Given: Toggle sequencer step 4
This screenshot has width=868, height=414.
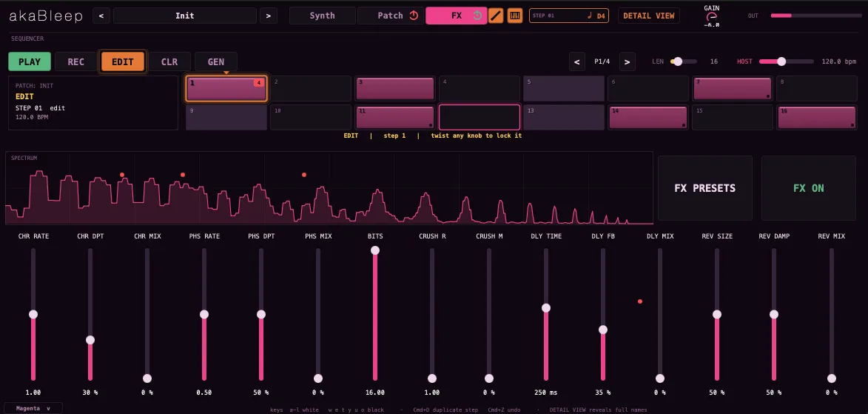Looking at the screenshot, I should (480, 89).
